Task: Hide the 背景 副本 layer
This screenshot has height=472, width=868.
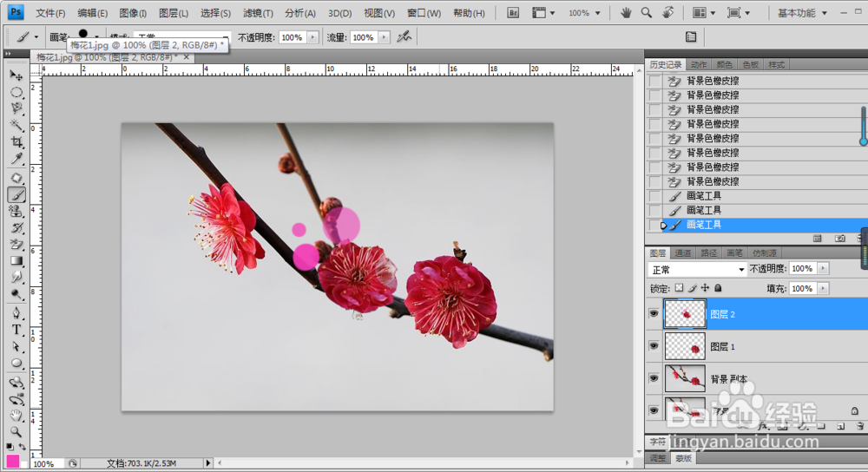Action: (654, 378)
